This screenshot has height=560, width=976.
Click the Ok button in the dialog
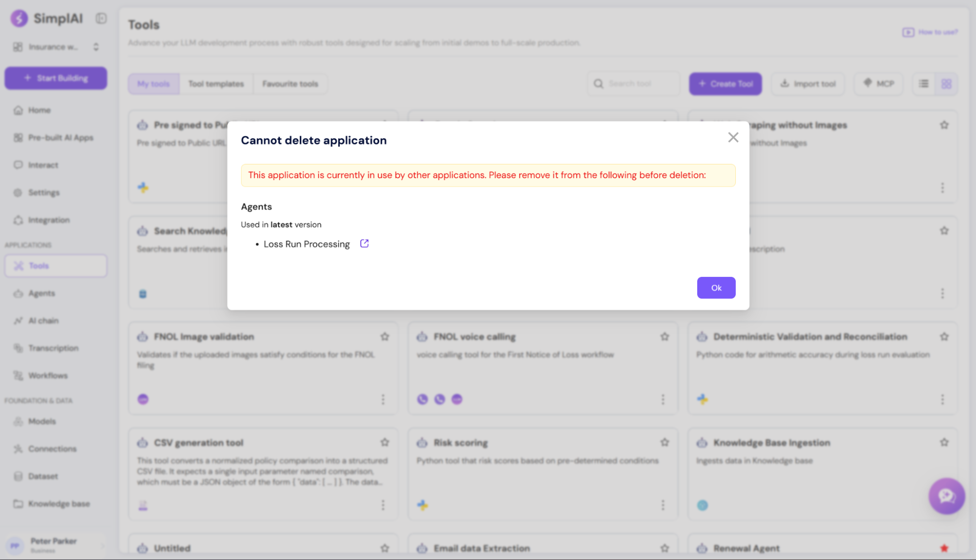coord(716,288)
